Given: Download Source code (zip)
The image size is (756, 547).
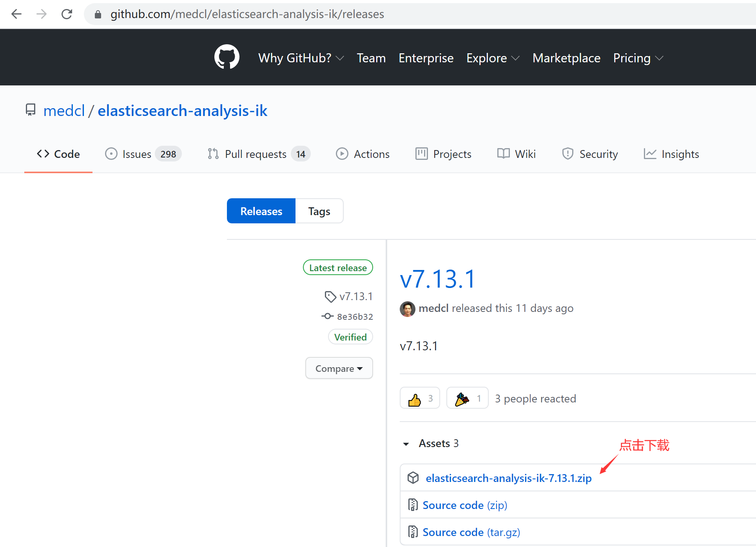Looking at the screenshot, I should click(465, 505).
